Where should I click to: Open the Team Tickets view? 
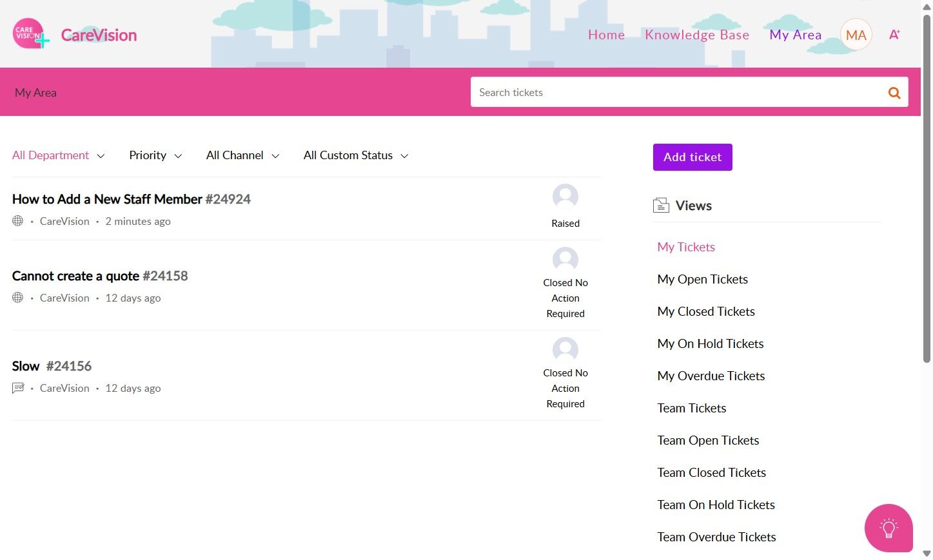pyautogui.click(x=692, y=408)
